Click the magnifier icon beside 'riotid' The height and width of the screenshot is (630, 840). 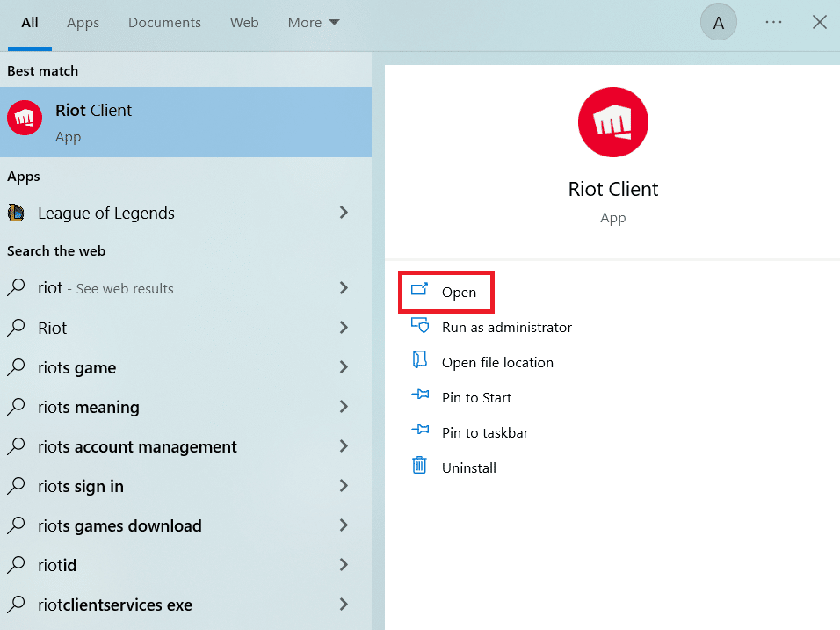pyautogui.click(x=16, y=565)
